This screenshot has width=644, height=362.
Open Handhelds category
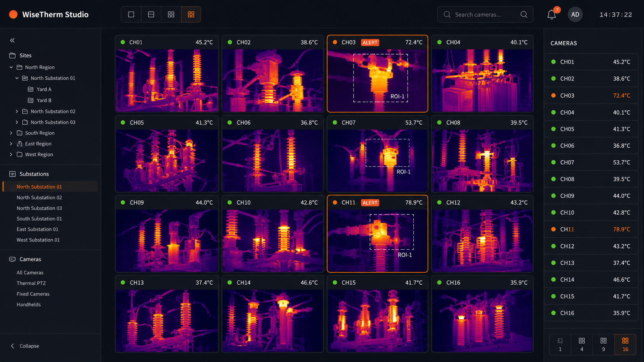point(29,305)
